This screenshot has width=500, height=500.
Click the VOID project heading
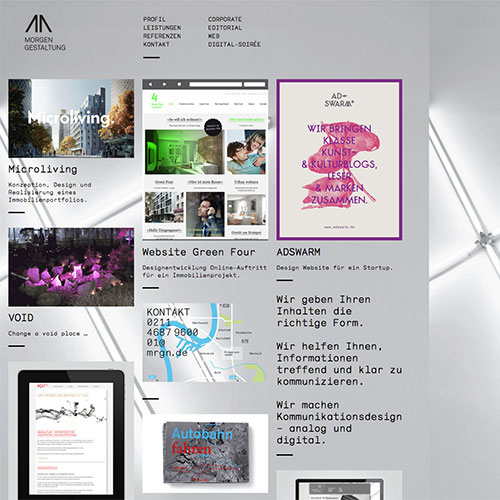(21, 318)
